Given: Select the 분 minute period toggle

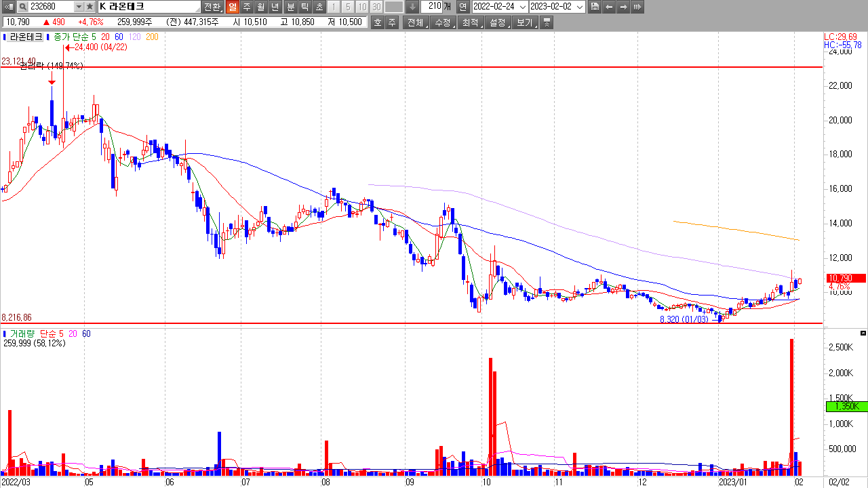Looking at the screenshot, I should (x=291, y=7).
